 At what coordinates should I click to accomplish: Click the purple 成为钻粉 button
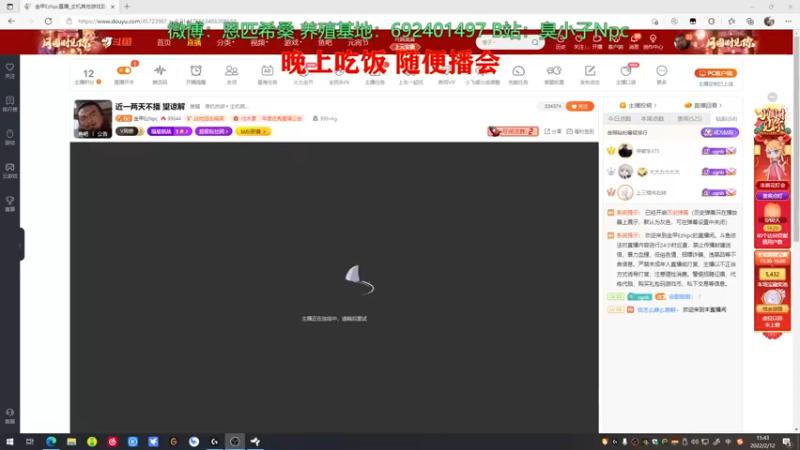point(719,132)
